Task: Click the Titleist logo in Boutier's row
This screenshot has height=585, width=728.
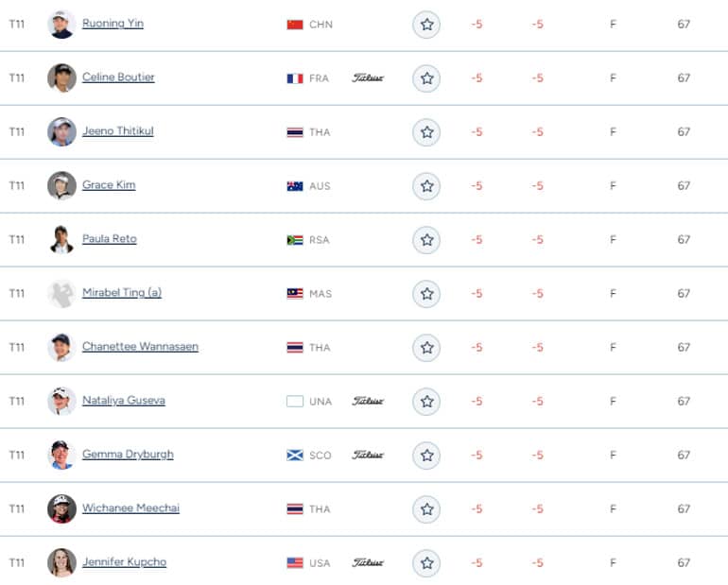Action: pos(368,77)
